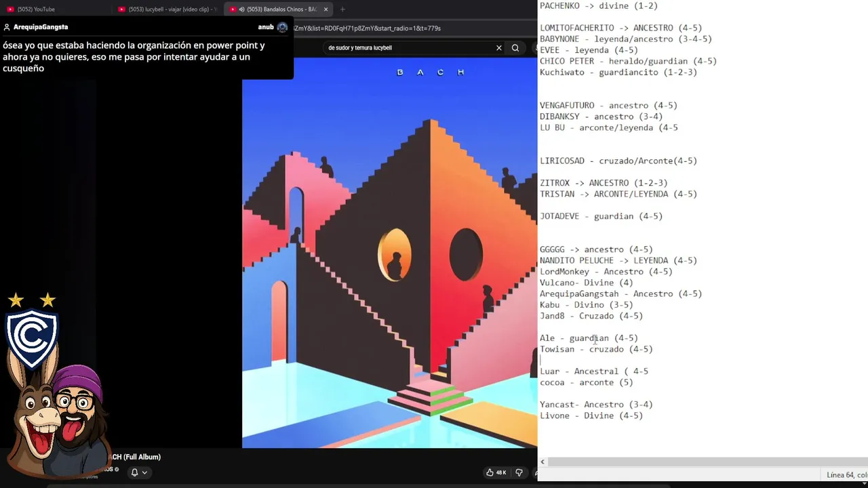Viewport: 868px width, 488px height.
Task: Click the browser address bar URL
Action: point(367,28)
